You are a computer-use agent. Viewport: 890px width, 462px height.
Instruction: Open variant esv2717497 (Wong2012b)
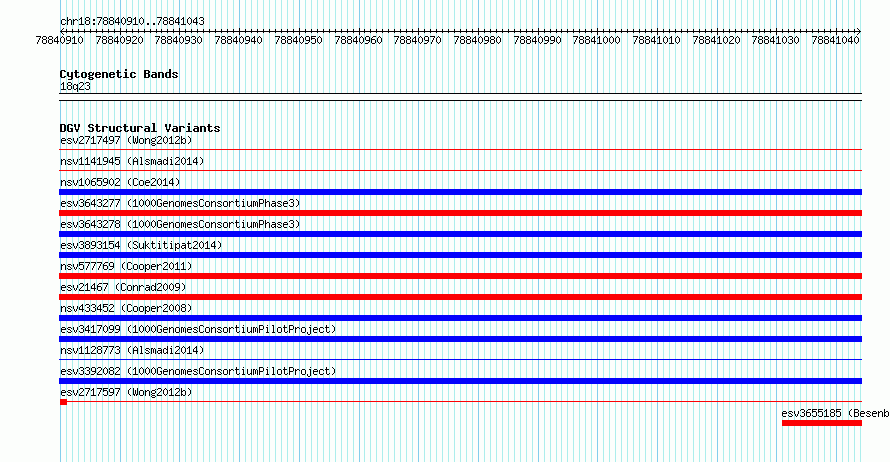click(126, 140)
